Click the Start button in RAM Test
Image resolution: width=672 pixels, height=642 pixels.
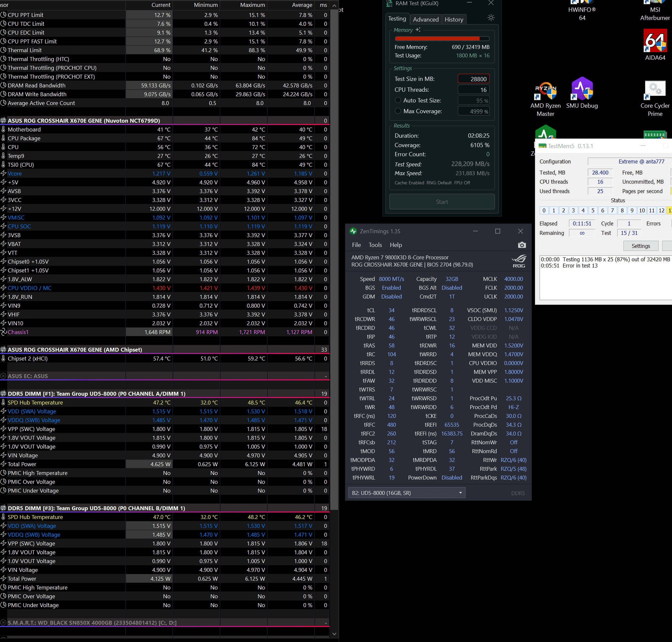click(441, 202)
